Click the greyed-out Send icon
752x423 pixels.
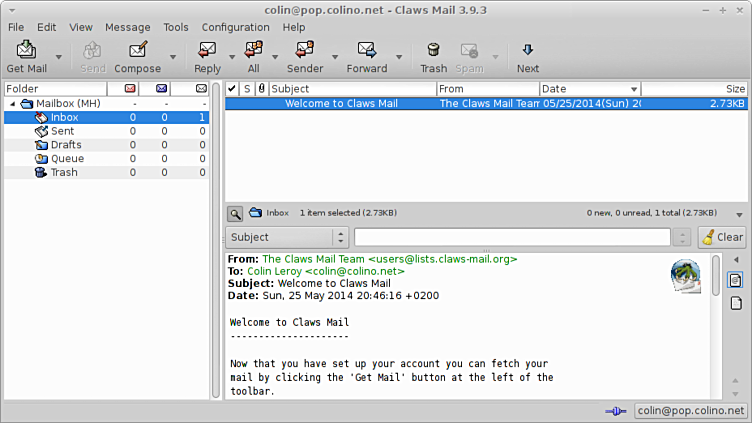click(92, 50)
